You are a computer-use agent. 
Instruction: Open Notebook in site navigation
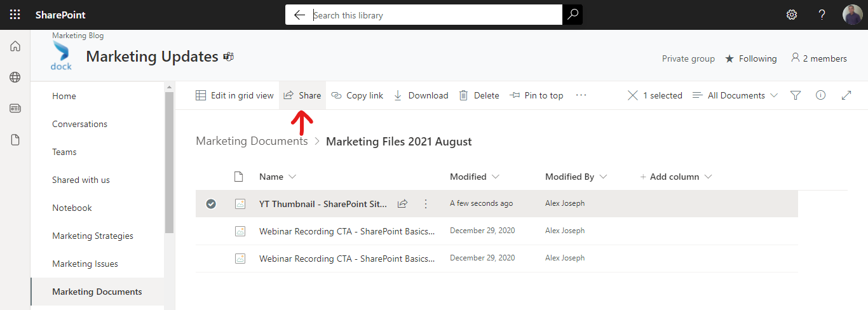[72, 208]
